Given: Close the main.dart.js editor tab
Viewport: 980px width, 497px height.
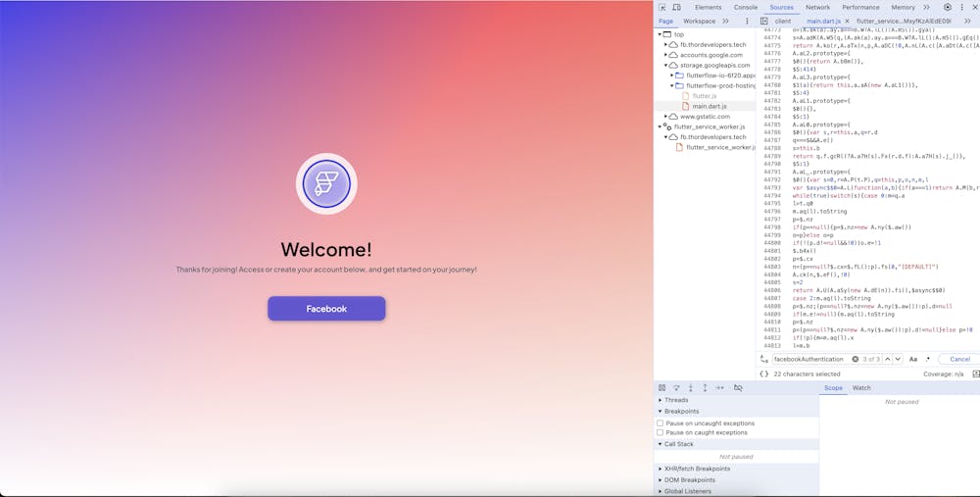Looking at the screenshot, I should tap(847, 22).
